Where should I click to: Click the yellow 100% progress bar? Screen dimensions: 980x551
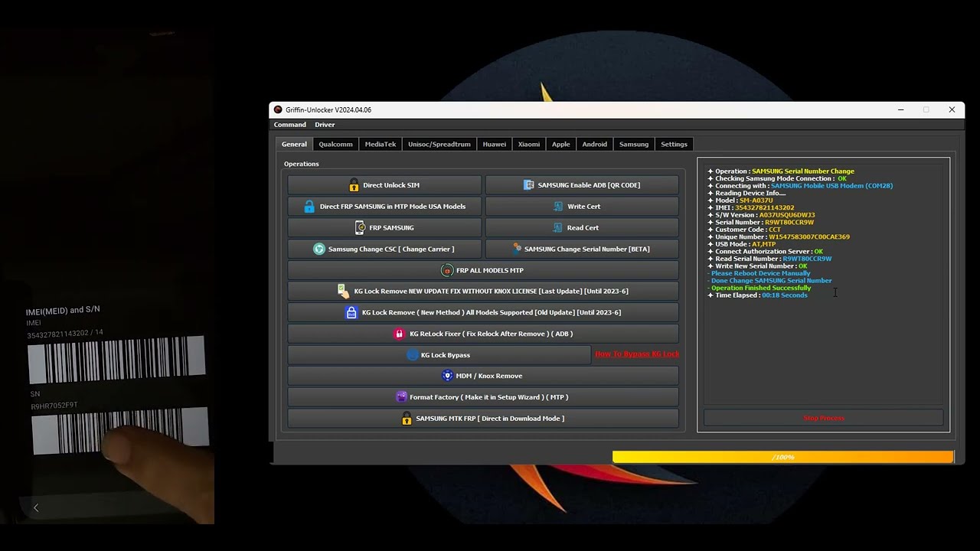point(782,457)
